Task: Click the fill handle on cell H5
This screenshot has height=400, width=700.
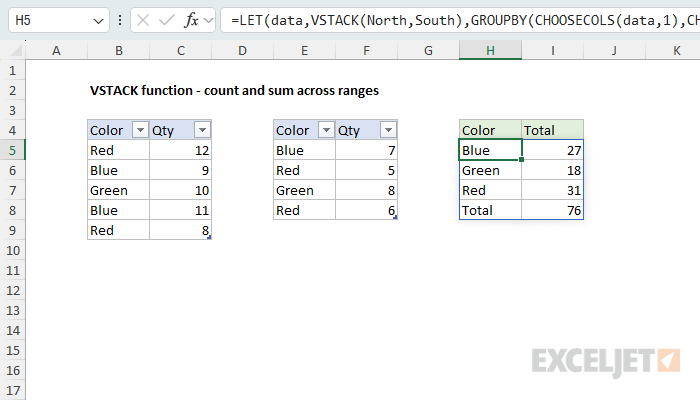Action: coord(521,159)
